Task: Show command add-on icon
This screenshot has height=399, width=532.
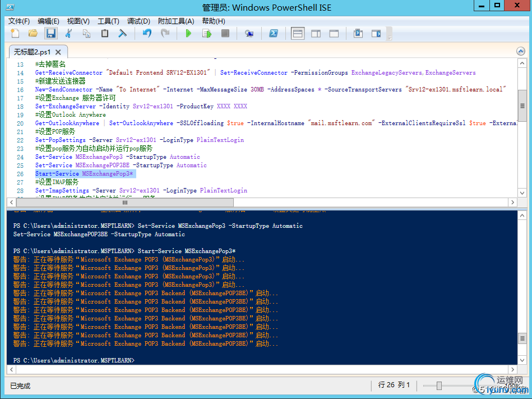Action: (376, 33)
